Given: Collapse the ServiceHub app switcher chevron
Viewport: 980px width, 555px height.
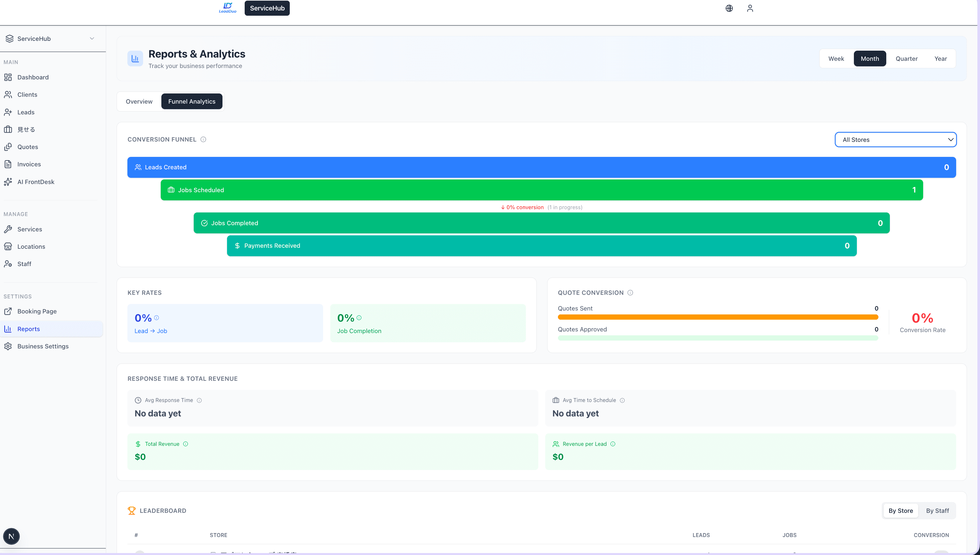Looking at the screenshot, I should click(x=91, y=39).
